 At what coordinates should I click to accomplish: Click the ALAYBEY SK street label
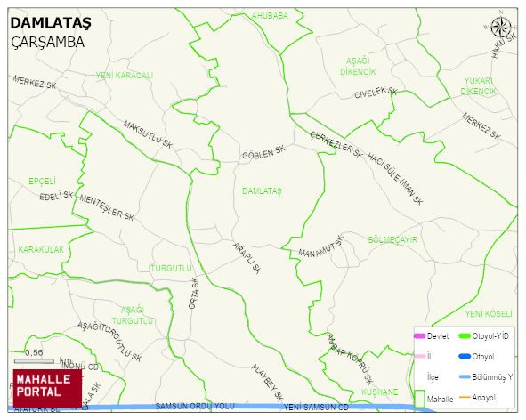click(267, 383)
